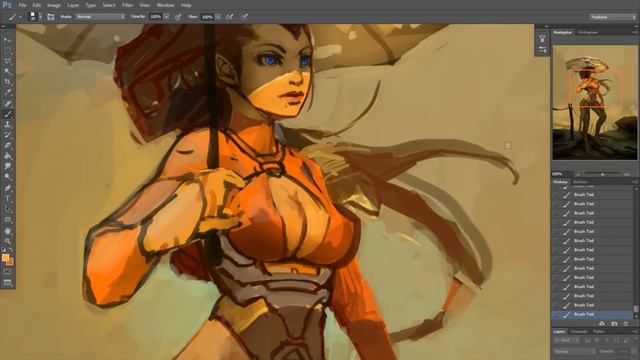Select the Healing Brush tool
The width and height of the screenshot is (640, 360).
[x=7, y=103]
